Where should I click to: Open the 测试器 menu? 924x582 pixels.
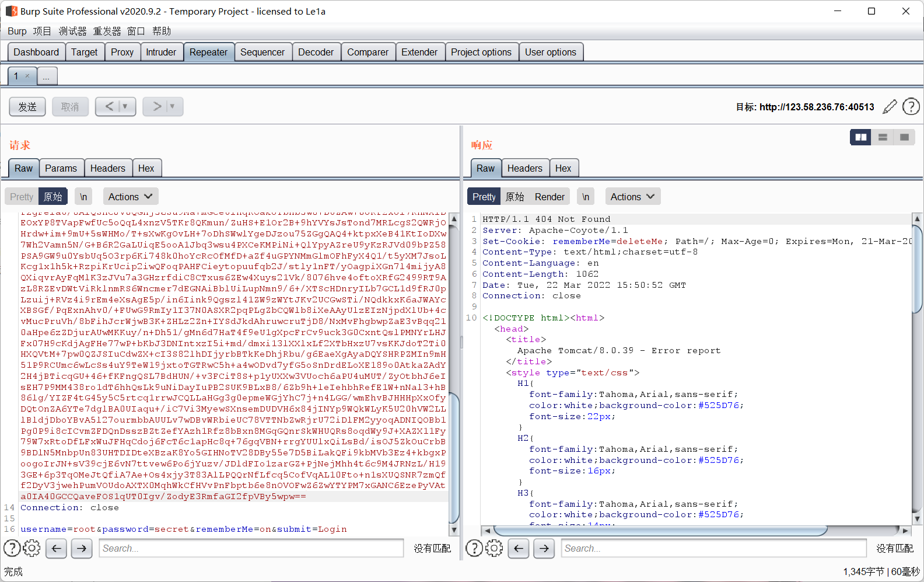pyautogui.click(x=72, y=31)
